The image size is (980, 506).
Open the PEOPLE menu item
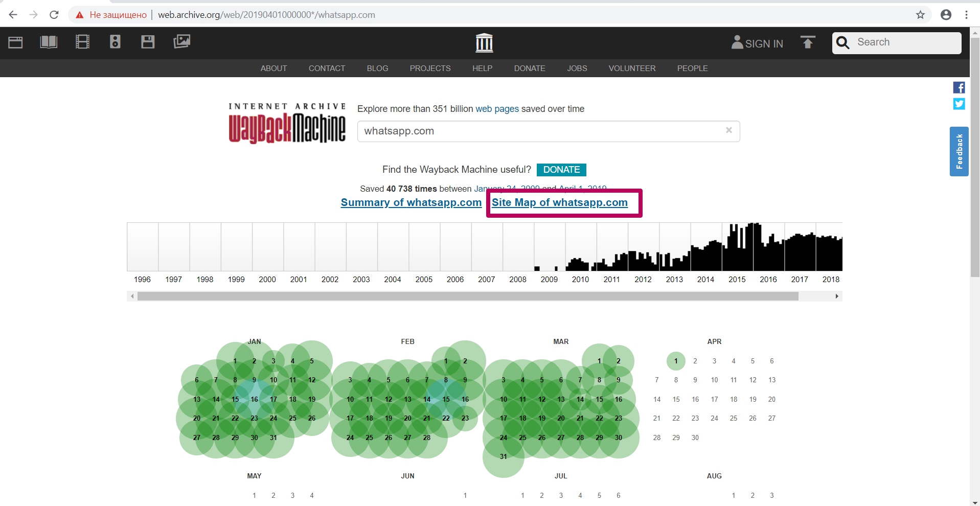[x=692, y=68]
